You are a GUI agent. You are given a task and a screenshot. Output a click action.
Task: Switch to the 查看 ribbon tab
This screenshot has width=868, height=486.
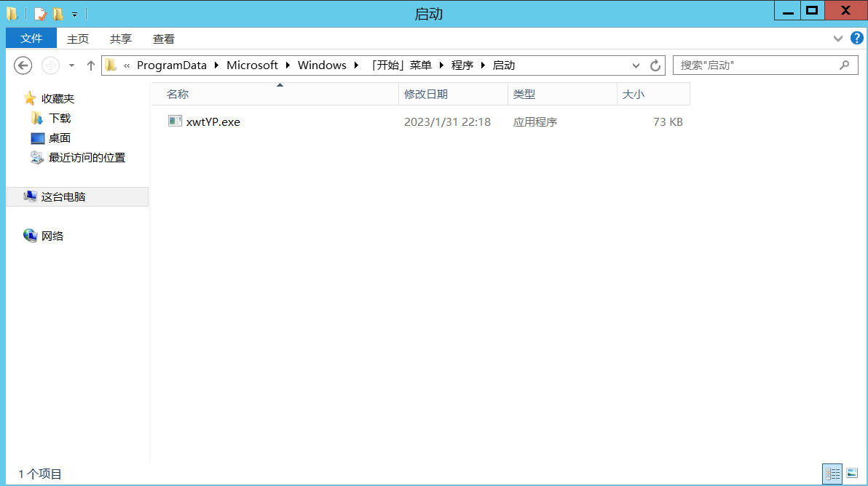click(x=163, y=39)
